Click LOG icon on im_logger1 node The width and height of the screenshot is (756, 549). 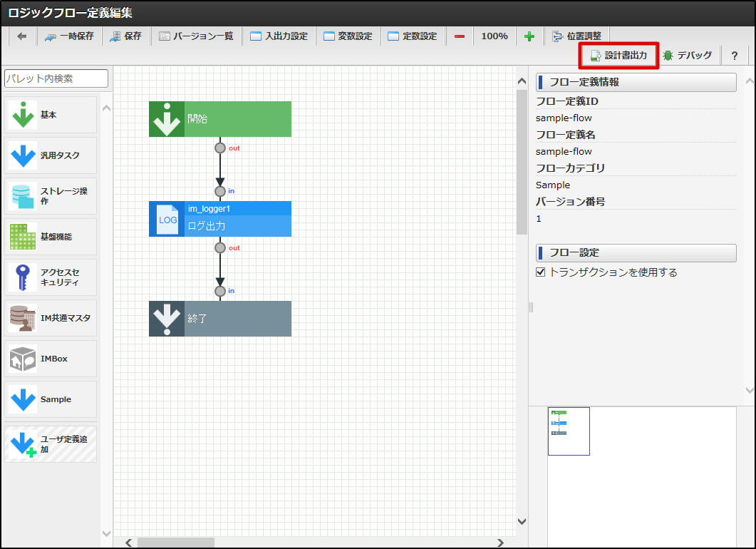(167, 219)
